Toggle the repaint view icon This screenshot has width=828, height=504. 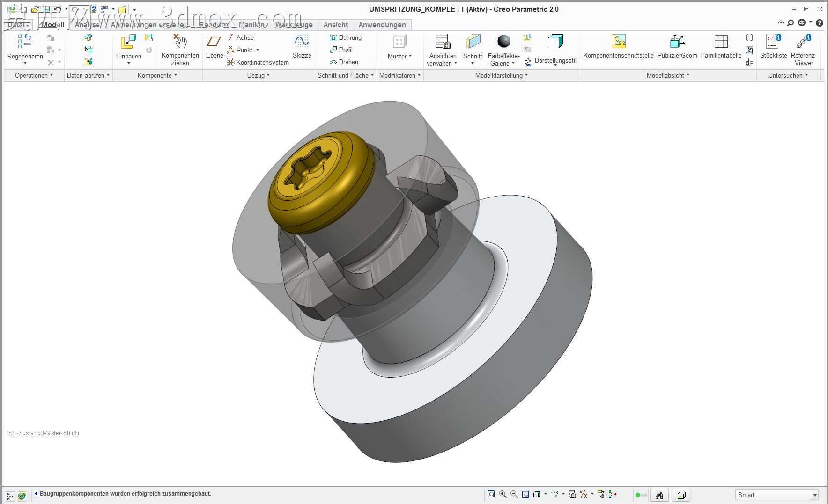[525, 494]
